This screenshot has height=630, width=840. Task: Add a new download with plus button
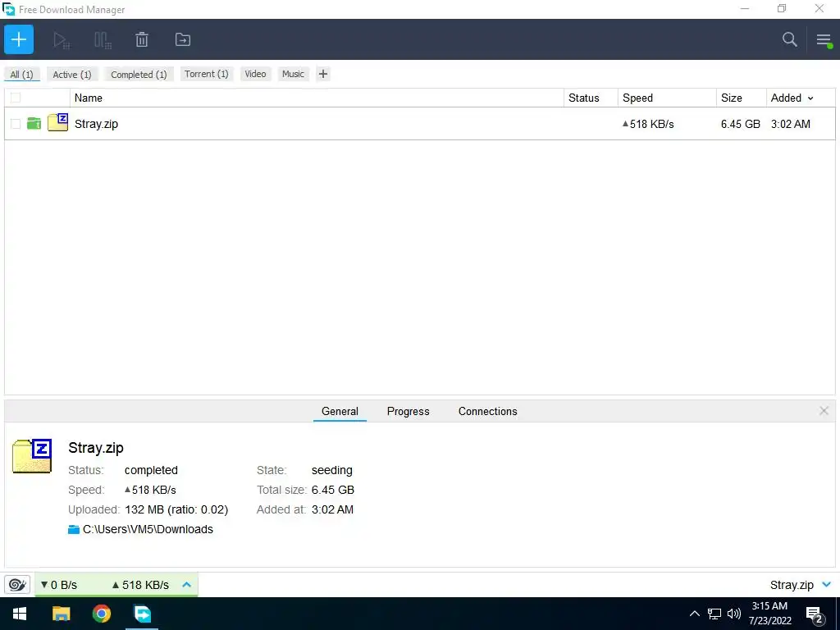point(19,39)
